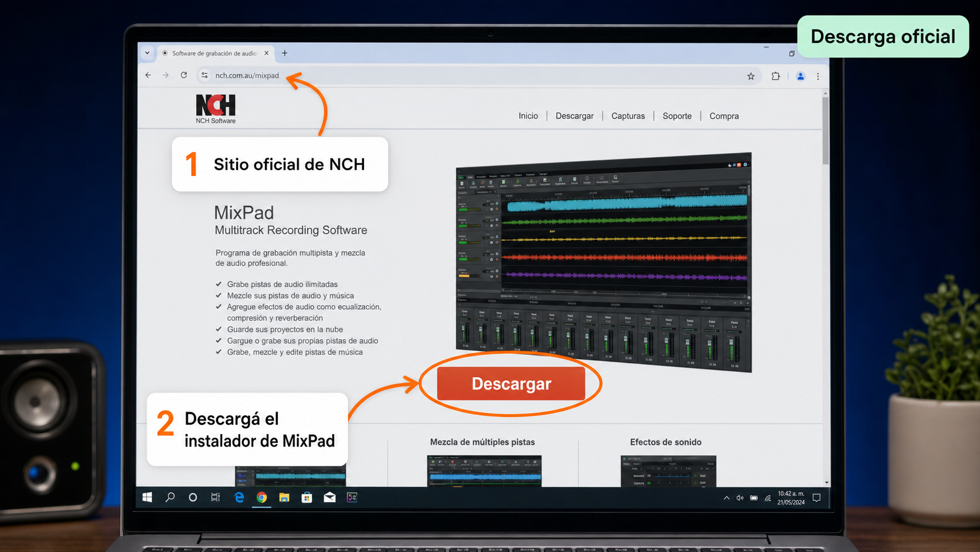Screen dimensions: 980x552
Task: Click the MixPad mixer screenshot image
Action: 604,262
